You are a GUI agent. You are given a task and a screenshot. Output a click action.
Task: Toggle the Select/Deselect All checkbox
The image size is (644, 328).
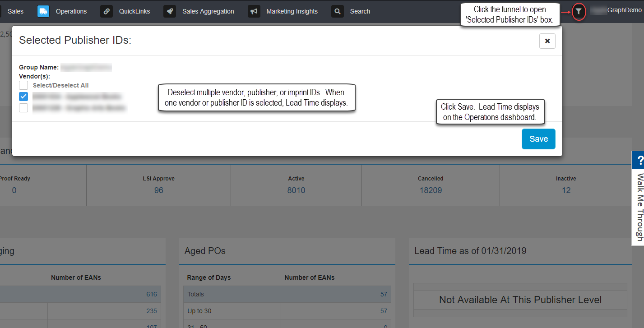[23, 85]
